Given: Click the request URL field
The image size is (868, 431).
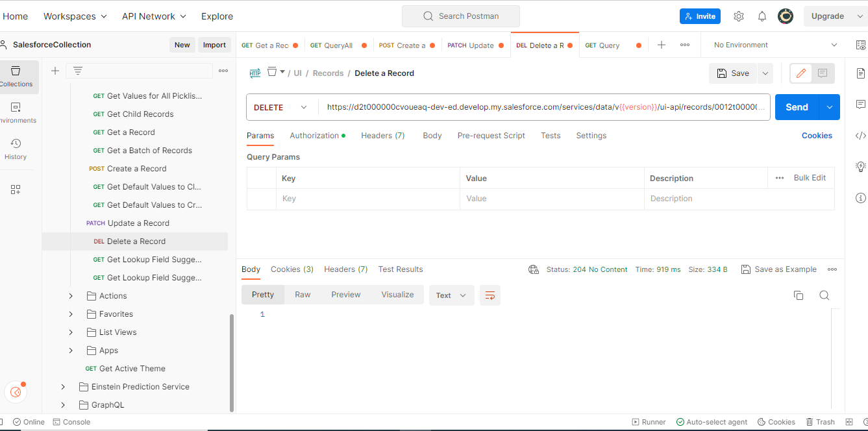Looking at the screenshot, I should (545, 107).
